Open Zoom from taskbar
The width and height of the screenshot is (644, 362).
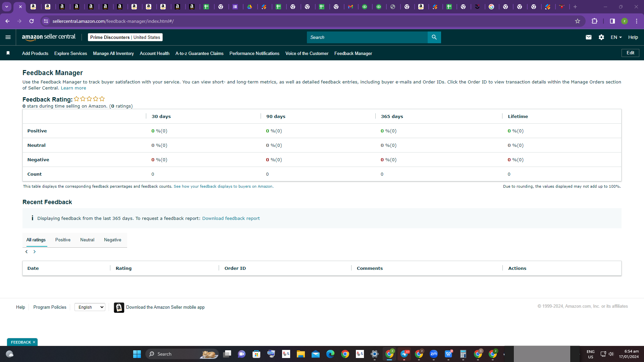pyautogui.click(x=434, y=354)
